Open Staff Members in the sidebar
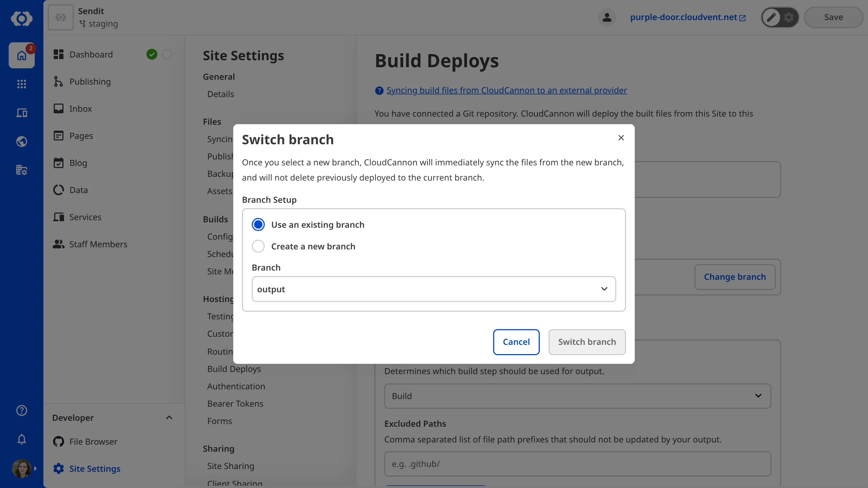The height and width of the screenshot is (488, 868). click(98, 244)
